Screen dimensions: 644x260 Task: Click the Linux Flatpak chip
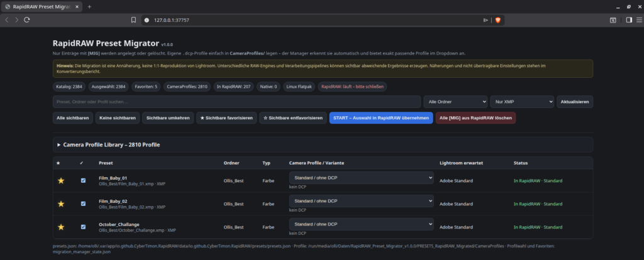(299, 87)
